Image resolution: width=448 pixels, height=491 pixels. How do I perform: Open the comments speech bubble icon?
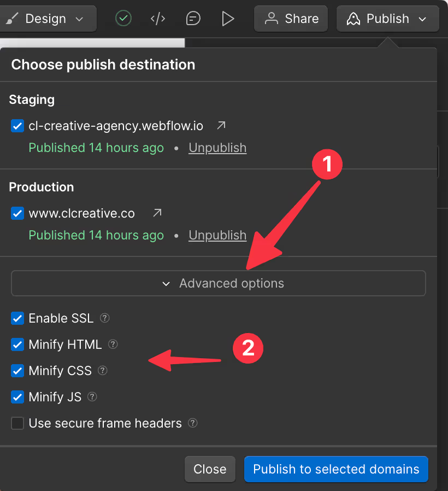point(193,19)
